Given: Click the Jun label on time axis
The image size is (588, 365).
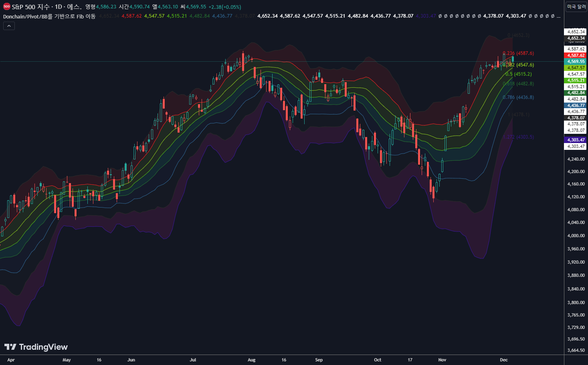Looking at the screenshot, I should 131,360.
